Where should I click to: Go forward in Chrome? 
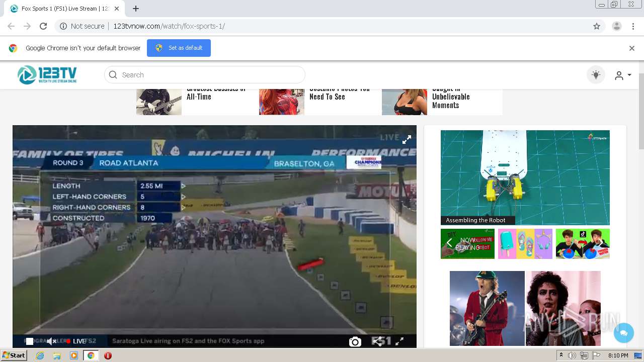27,26
